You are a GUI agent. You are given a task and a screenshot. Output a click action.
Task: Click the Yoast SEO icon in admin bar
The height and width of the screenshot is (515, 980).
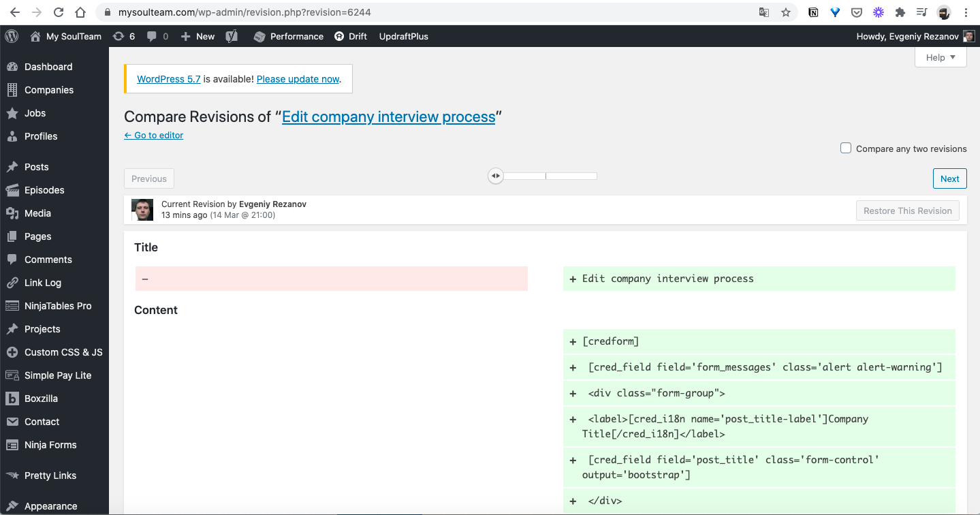(x=232, y=36)
